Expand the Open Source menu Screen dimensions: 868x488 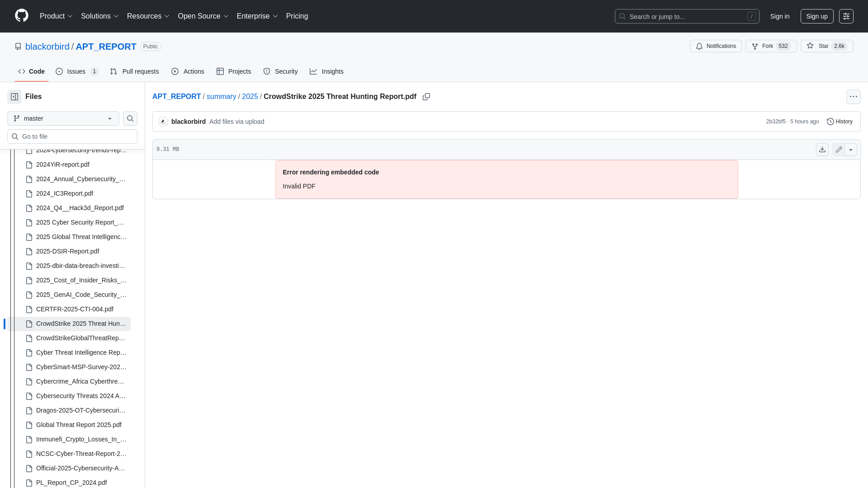coord(203,16)
